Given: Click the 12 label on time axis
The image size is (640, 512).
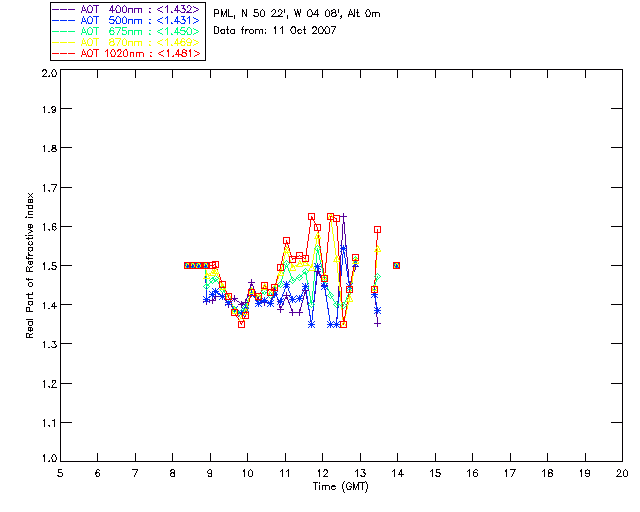Looking at the screenshot, I should click(322, 473).
